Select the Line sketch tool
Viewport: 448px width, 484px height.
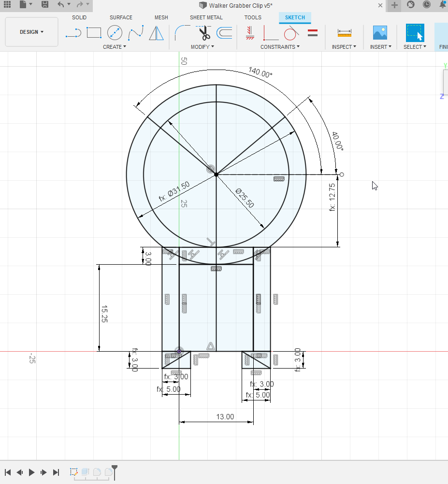click(73, 33)
